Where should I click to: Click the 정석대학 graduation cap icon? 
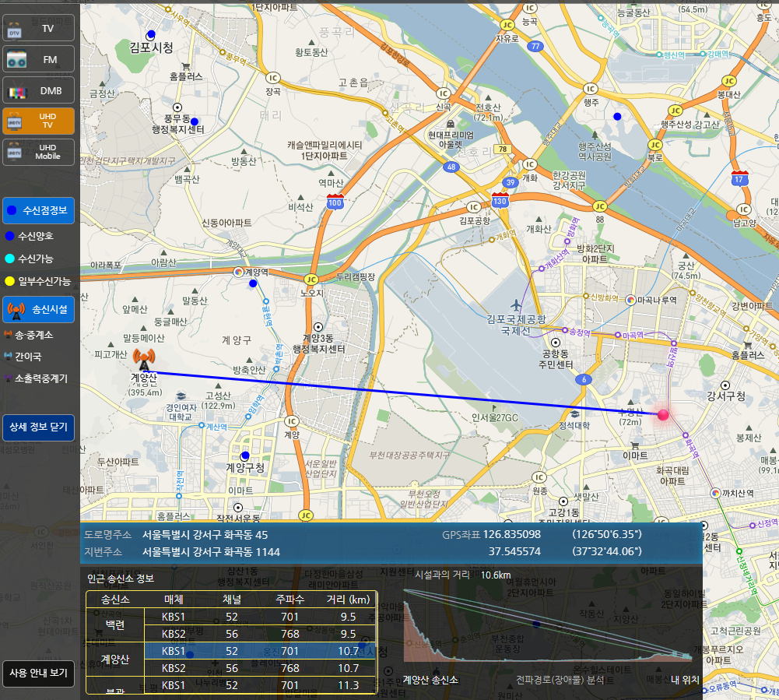click(x=575, y=414)
